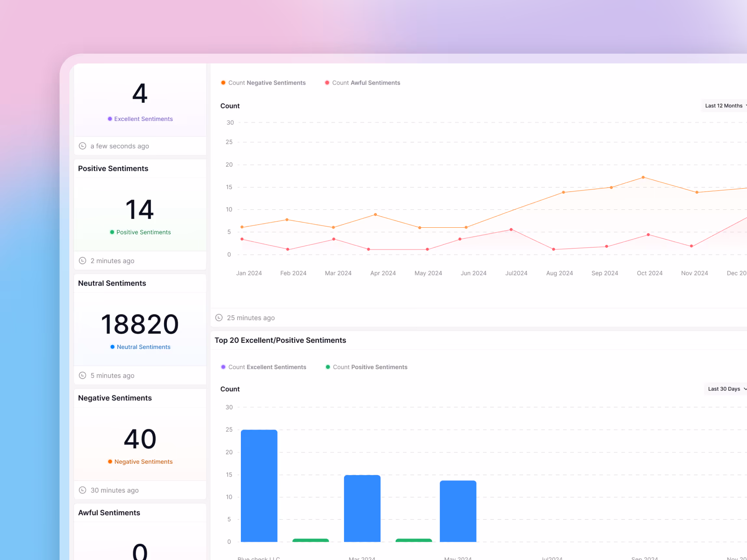
Task: Open the Last 30 Days dropdown
Action: (x=726, y=389)
